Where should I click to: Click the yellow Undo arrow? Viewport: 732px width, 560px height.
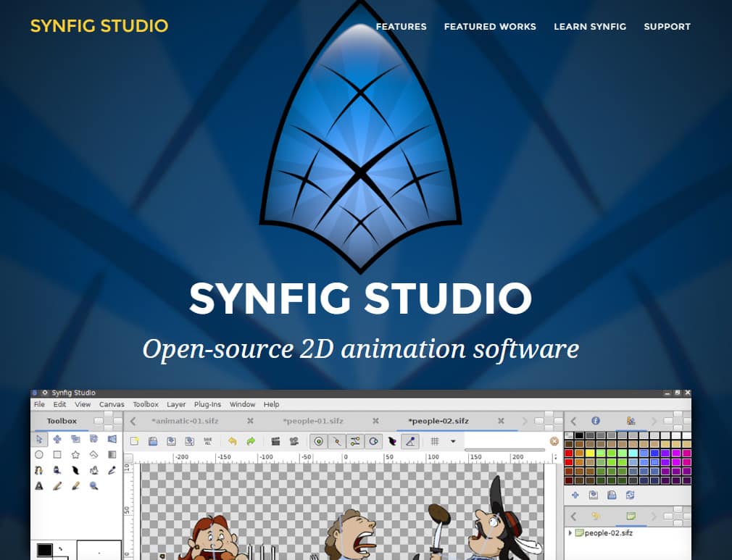point(232,441)
